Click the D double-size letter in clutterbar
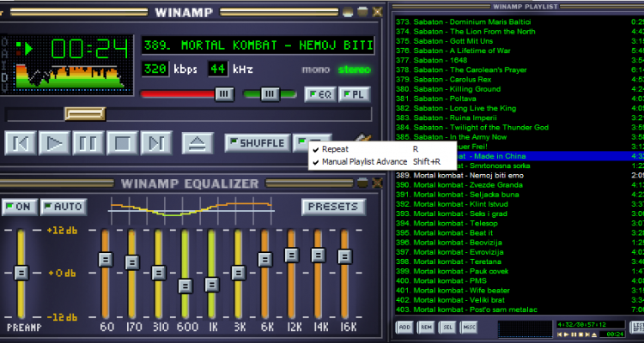The height and width of the screenshot is (343, 644). (4, 76)
